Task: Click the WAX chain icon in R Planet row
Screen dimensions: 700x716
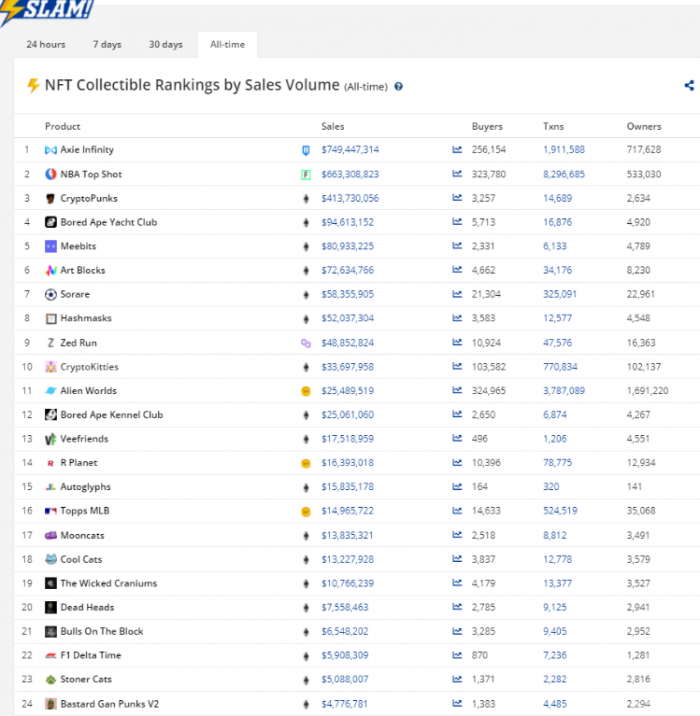Action: tap(306, 463)
